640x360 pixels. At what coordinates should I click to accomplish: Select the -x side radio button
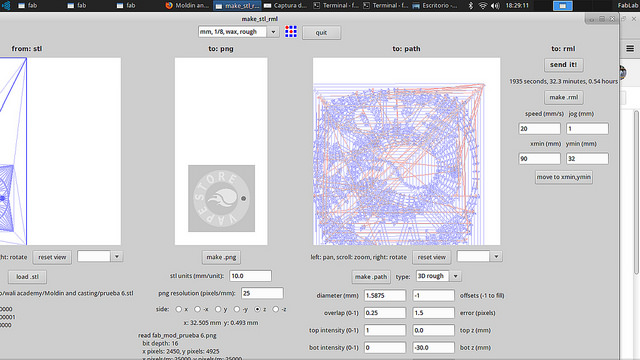(197, 309)
